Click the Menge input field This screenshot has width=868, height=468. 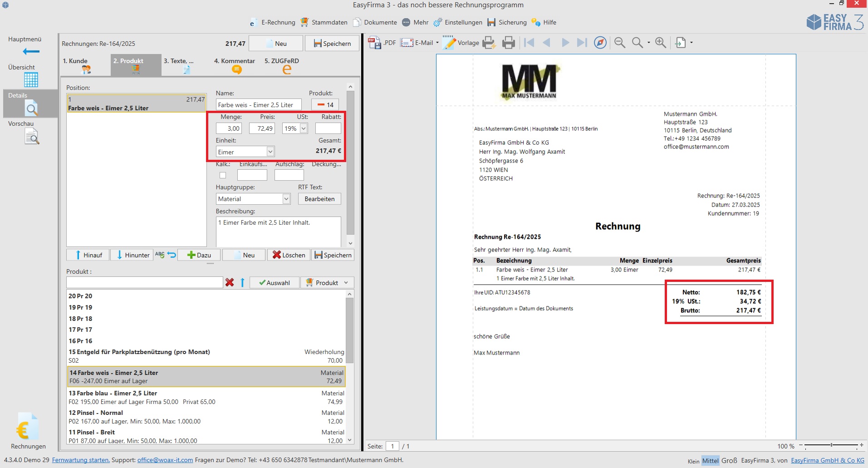click(x=229, y=128)
